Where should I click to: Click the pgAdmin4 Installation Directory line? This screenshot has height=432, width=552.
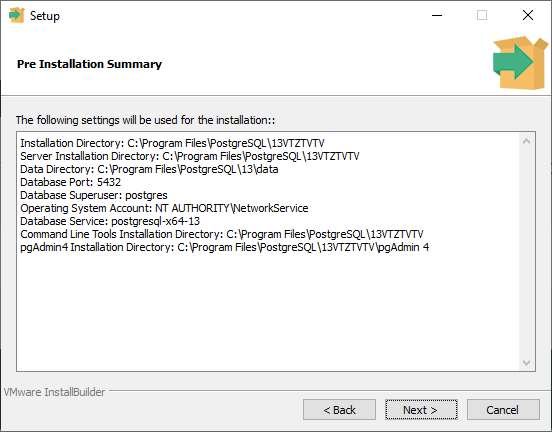click(225, 247)
